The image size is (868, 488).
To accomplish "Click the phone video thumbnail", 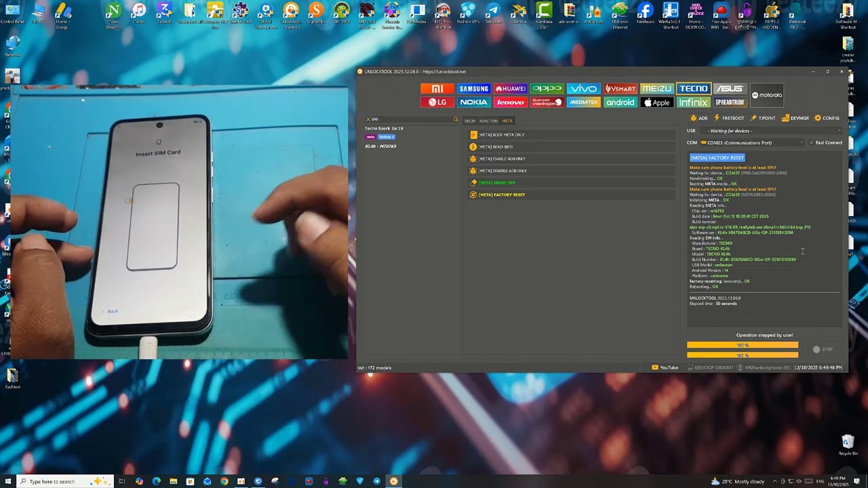I will pos(179,222).
